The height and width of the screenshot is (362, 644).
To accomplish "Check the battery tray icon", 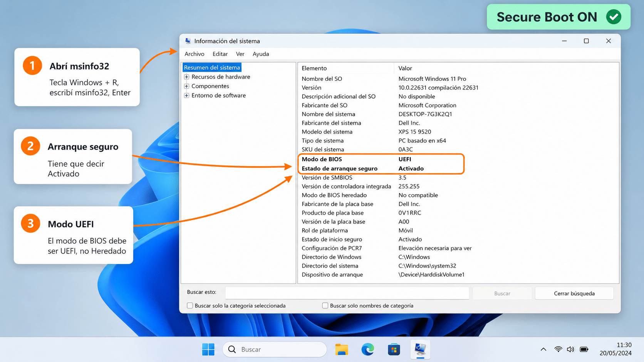I will coord(584,349).
